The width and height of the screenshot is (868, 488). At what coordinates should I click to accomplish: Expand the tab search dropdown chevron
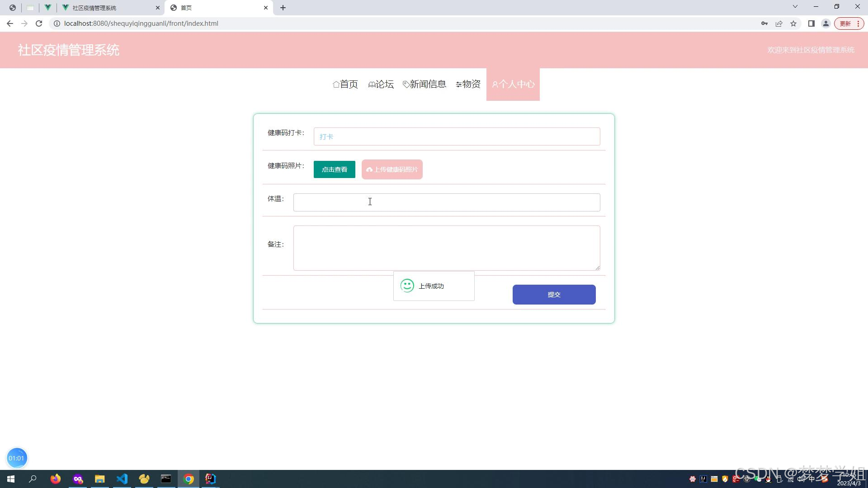[x=795, y=7]
